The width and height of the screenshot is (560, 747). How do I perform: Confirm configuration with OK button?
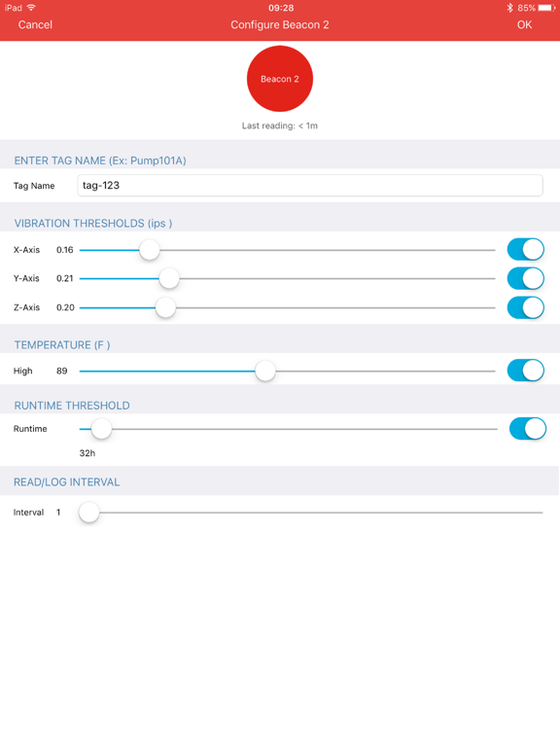pos(524,24)
